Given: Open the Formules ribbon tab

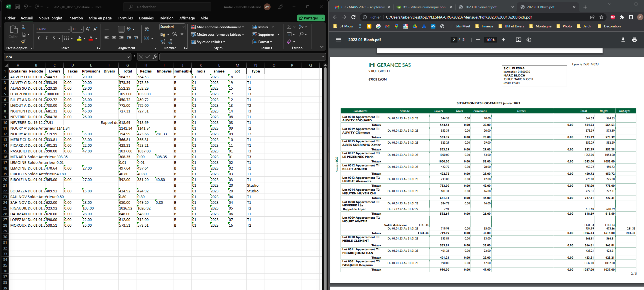Looking at the screenshot, I should (125, 18).
